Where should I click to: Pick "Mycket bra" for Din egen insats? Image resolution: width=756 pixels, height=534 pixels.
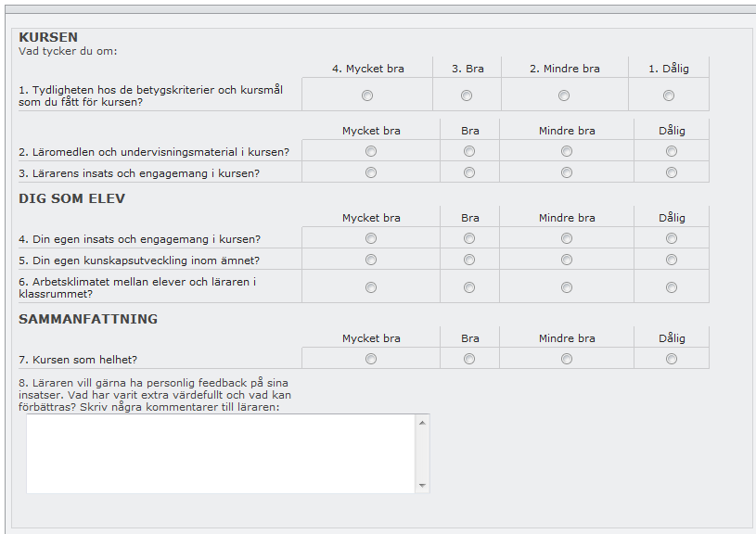pyautogui.click(x=371, y=239)
